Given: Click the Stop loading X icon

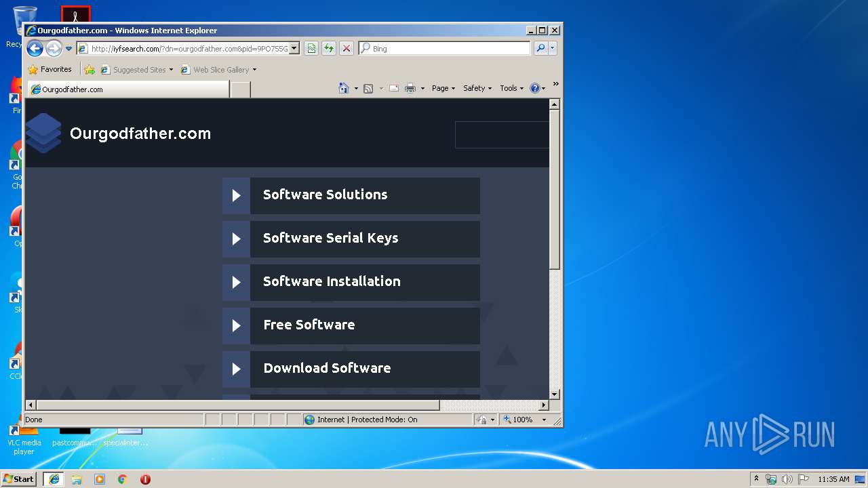Looking at the screenshot, I should coord(347,48).
